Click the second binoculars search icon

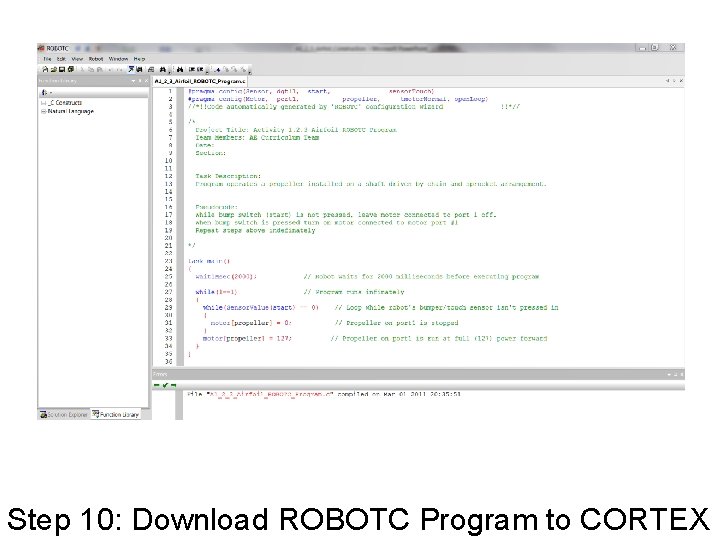(x=180, y=69)
